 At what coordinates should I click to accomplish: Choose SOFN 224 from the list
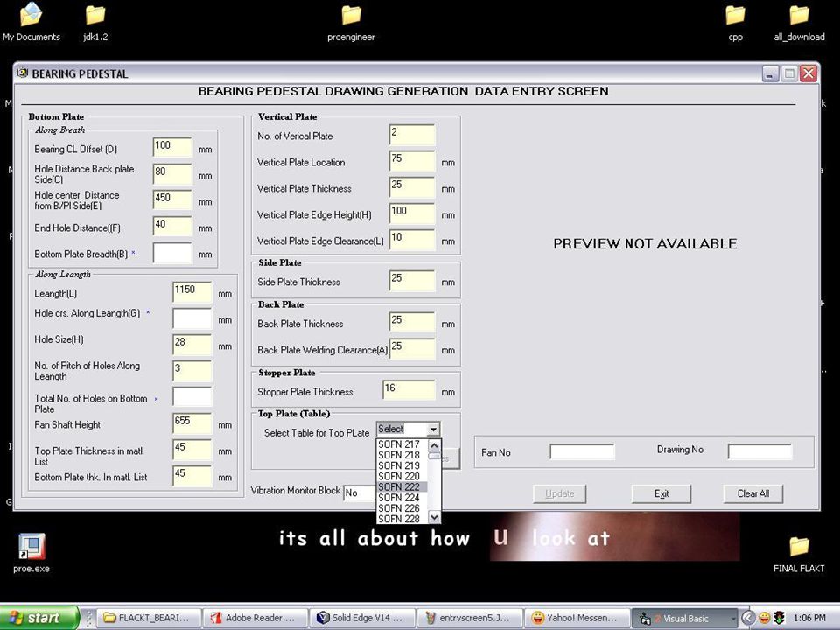402,498
